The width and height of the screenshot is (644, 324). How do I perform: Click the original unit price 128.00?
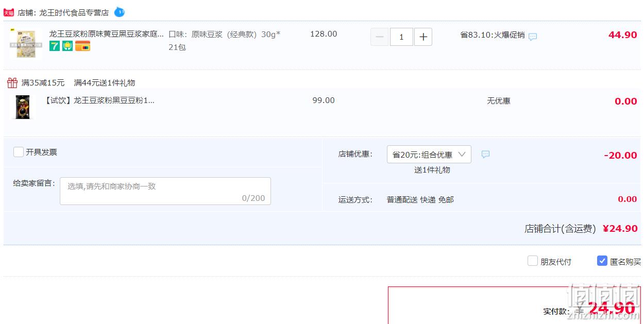point(324,34)
